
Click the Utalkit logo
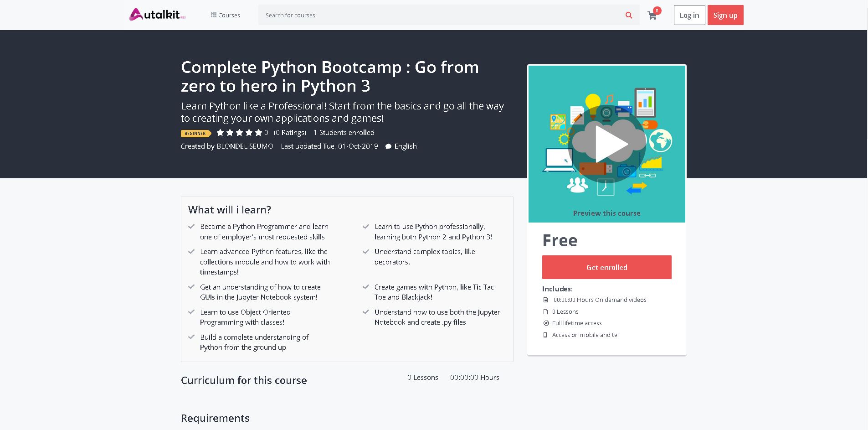[x=157, y=15]
